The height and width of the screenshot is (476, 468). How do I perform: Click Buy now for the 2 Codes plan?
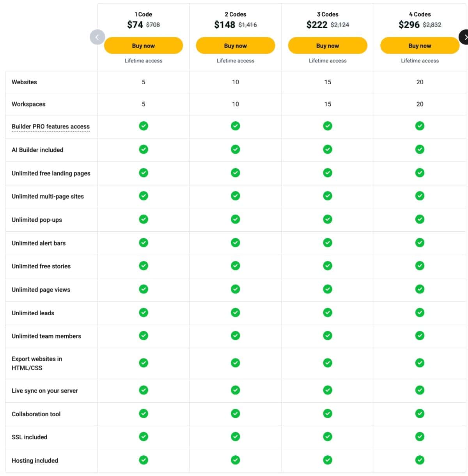tap(236, 45)
